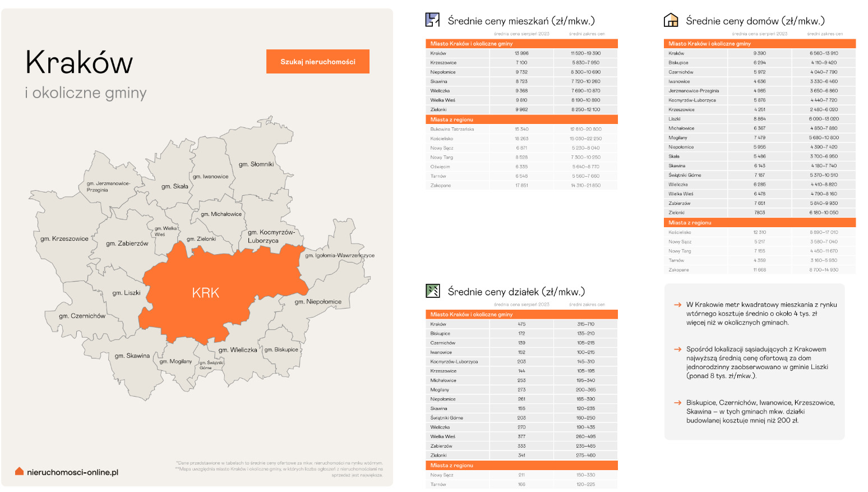The height and width of the screenshot is (492, 868).
Task: Click first arrow bullet in the summary box
Action: coord(677,305)
